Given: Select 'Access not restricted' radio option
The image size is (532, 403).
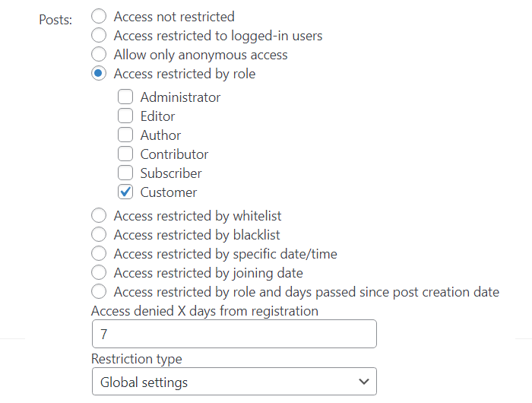Looking at the screenshot, I should click(x=99, y=16).
